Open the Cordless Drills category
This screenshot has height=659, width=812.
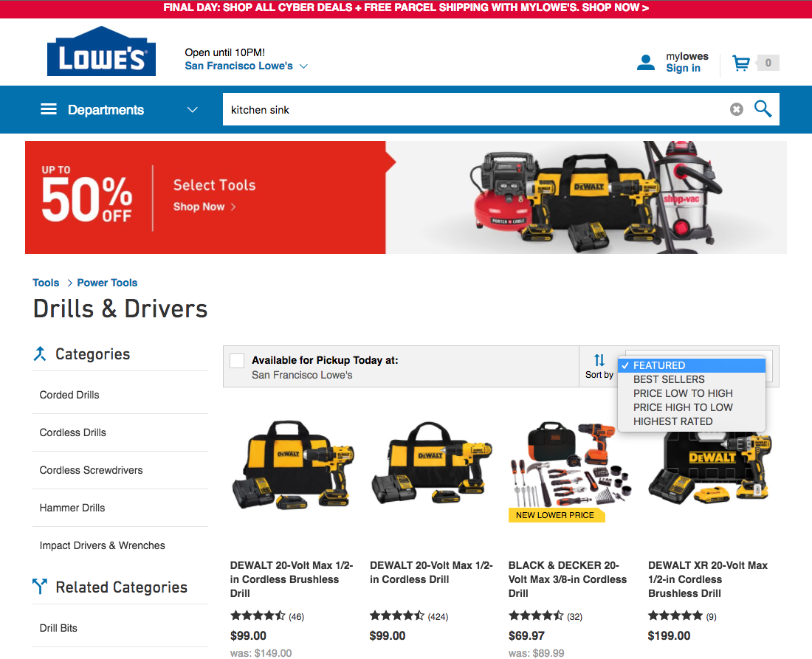(x=72, y=432)
